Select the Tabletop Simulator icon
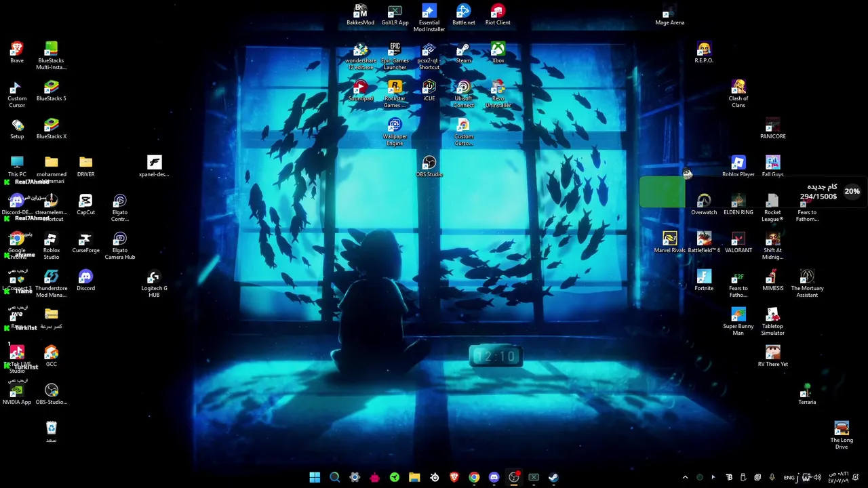Screen dimensions: 868x488 (772, 321)
